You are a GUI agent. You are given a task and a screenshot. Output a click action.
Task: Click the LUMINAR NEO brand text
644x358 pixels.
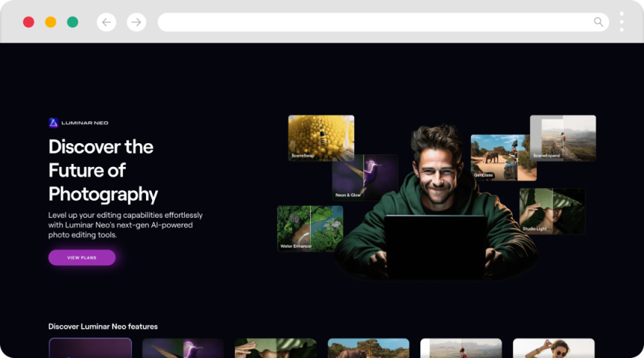pos(85,123)
